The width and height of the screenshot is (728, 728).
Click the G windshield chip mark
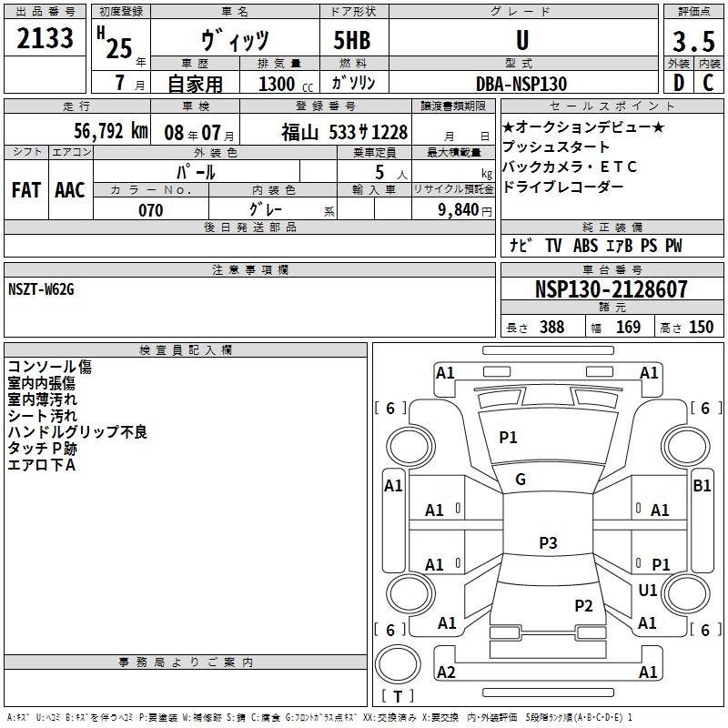(x=521, y=480)
